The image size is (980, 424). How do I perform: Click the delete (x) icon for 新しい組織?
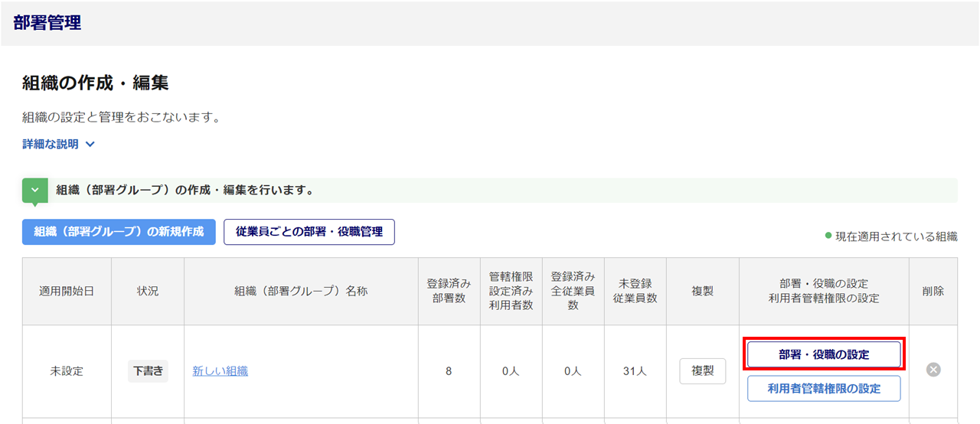pos(933,370)
